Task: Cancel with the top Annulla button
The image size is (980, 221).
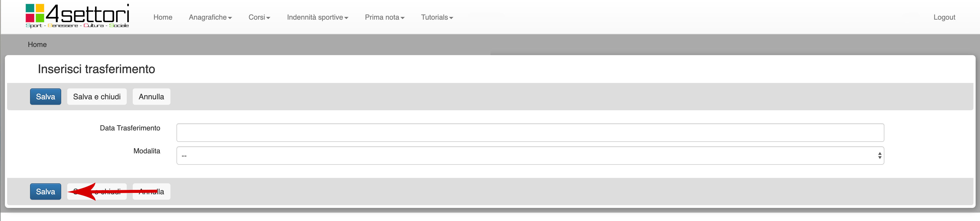Action: 151,97
